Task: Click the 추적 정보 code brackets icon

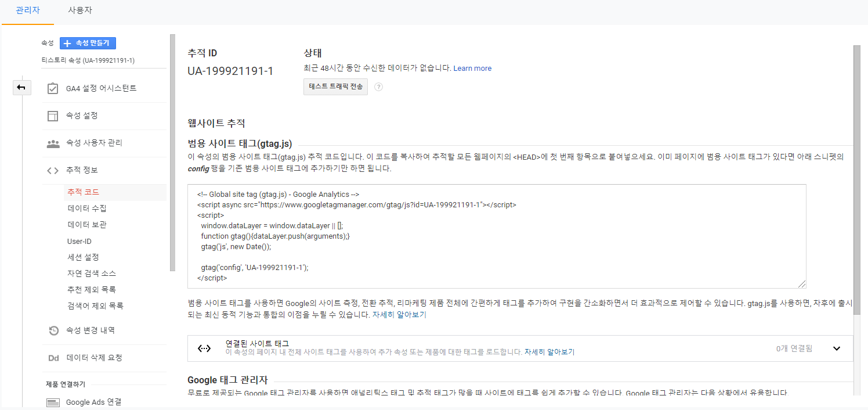Action: tap(53, 170)
